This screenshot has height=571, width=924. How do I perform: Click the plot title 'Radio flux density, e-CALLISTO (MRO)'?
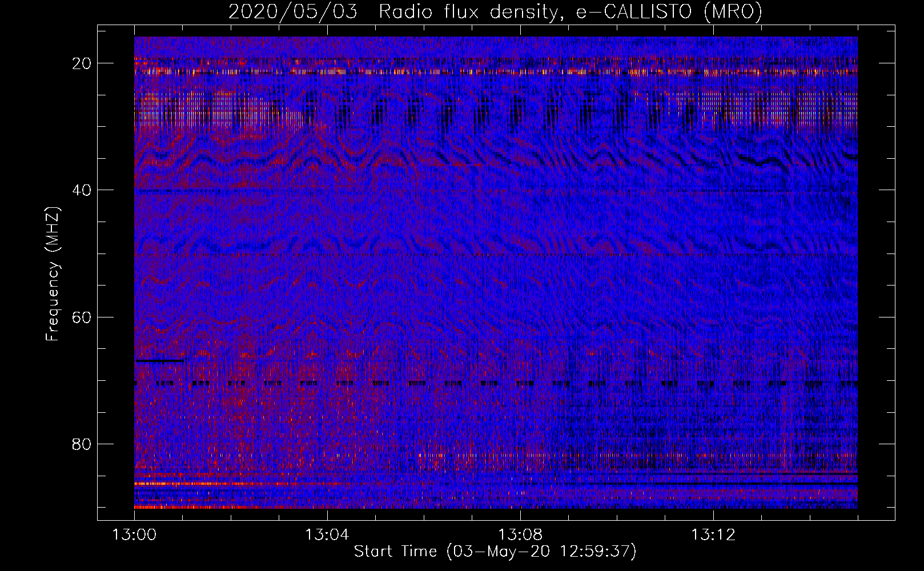pos(571,11)
